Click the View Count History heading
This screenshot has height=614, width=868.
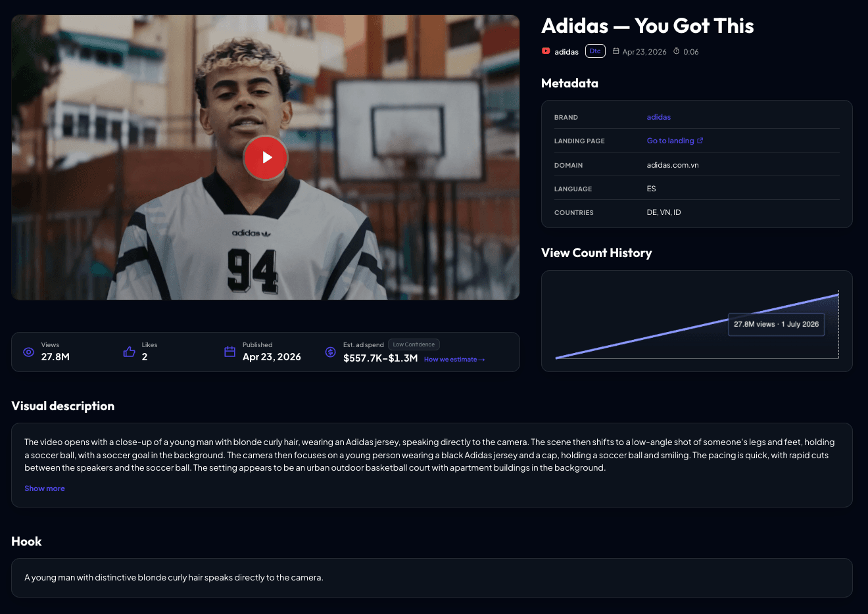click(x=596, y=253)
